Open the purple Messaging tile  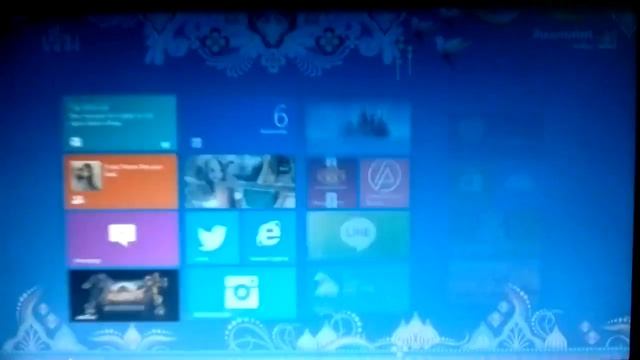pyautogui.click(x=122, y=238)
